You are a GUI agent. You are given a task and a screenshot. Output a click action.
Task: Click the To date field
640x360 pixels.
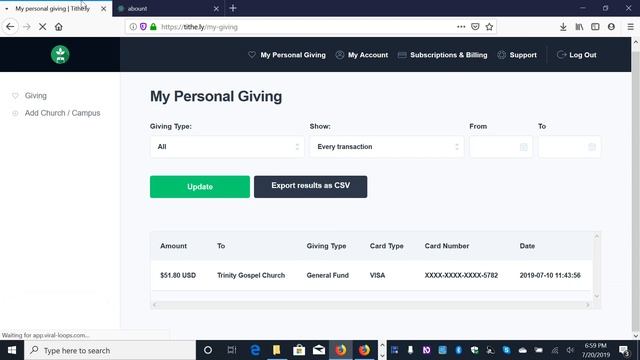(569, 147)
